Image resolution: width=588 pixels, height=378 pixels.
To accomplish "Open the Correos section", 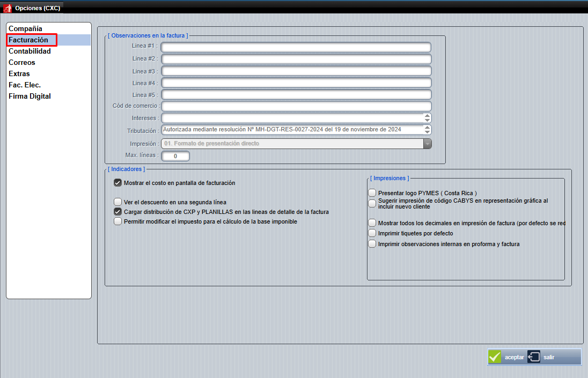I will 22,63.
